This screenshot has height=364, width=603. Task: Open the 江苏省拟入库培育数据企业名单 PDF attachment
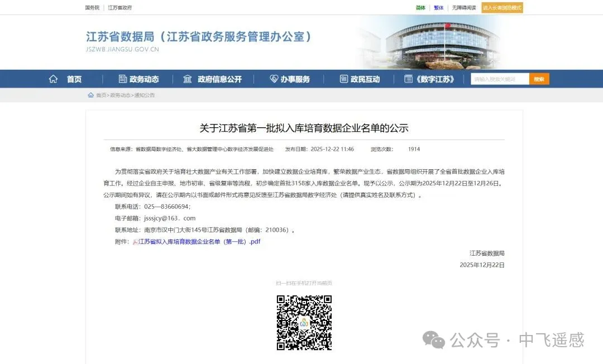[199, 242]
